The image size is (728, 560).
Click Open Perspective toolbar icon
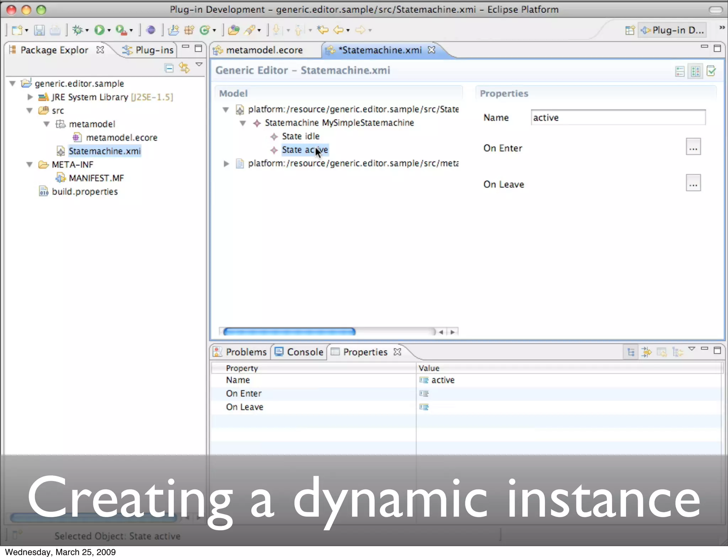click(x=630, y=31)
